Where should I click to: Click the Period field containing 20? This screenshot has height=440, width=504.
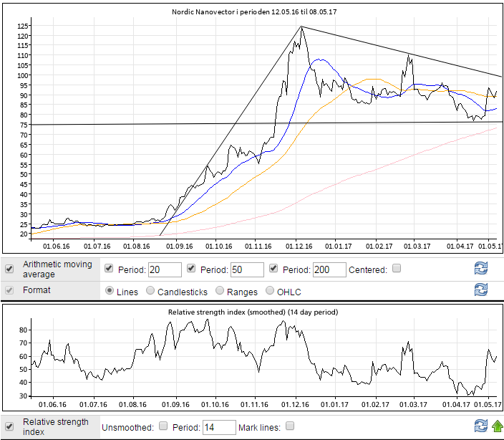pos(165,269)
